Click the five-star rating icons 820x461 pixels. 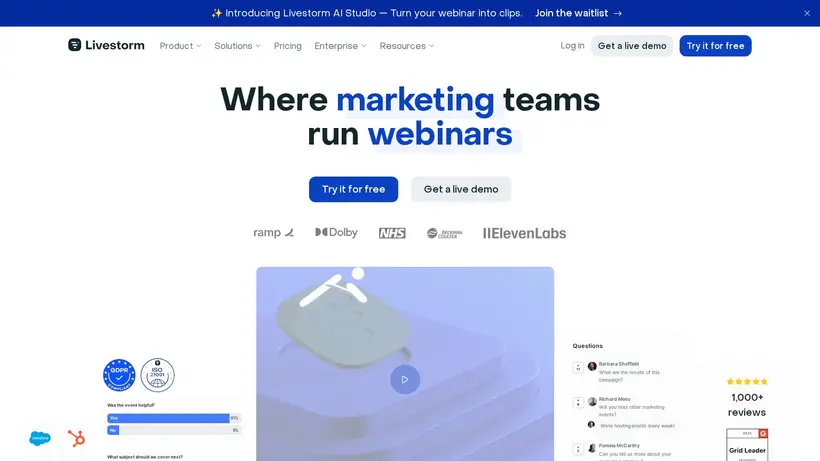tap(747, 382)
